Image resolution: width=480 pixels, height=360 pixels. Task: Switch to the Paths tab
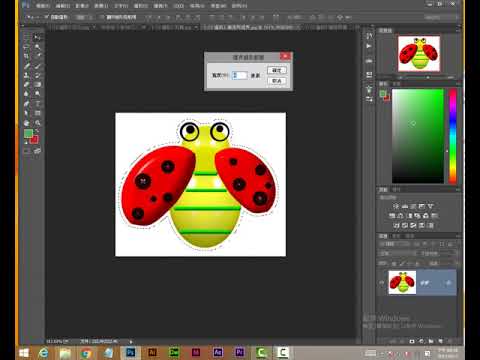[409, 236]
